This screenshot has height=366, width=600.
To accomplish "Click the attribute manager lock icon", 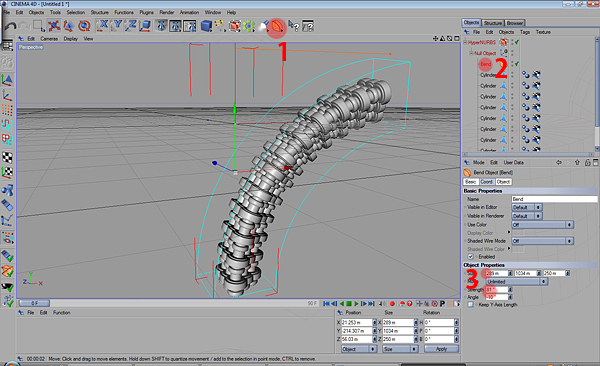I will coord(587,163).
